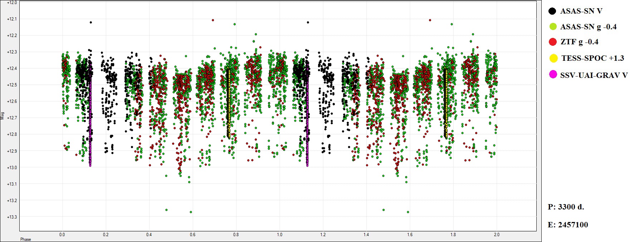
Task: Click the 1.6 phase tick label
Action: point(410,234)
